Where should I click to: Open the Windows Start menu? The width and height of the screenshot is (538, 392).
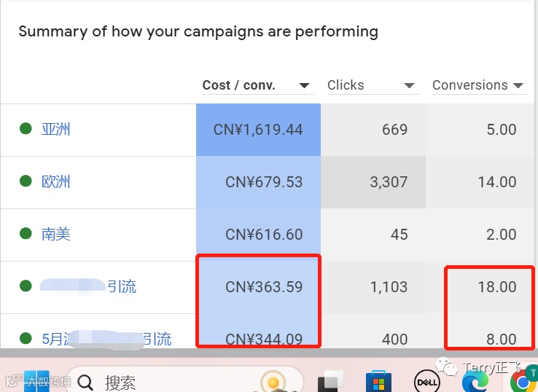pos(35,380)
